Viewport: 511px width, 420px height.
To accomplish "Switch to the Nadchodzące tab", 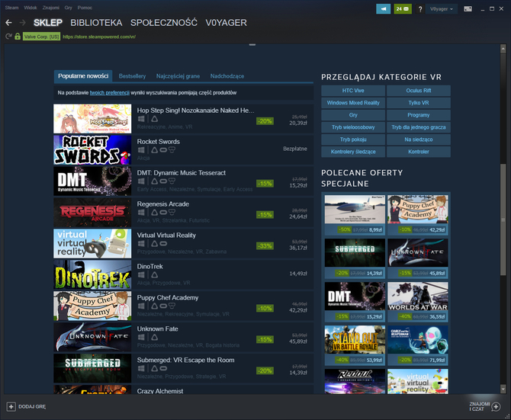I will (x=227, y=76).
